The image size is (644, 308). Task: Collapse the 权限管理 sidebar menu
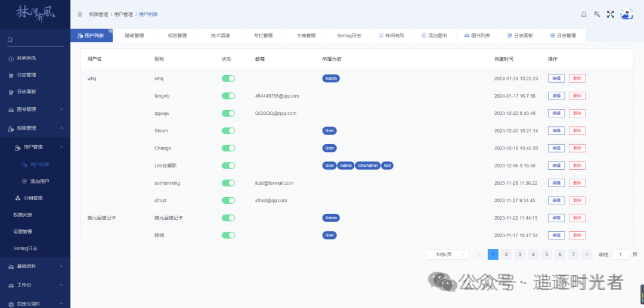[35, 128]
